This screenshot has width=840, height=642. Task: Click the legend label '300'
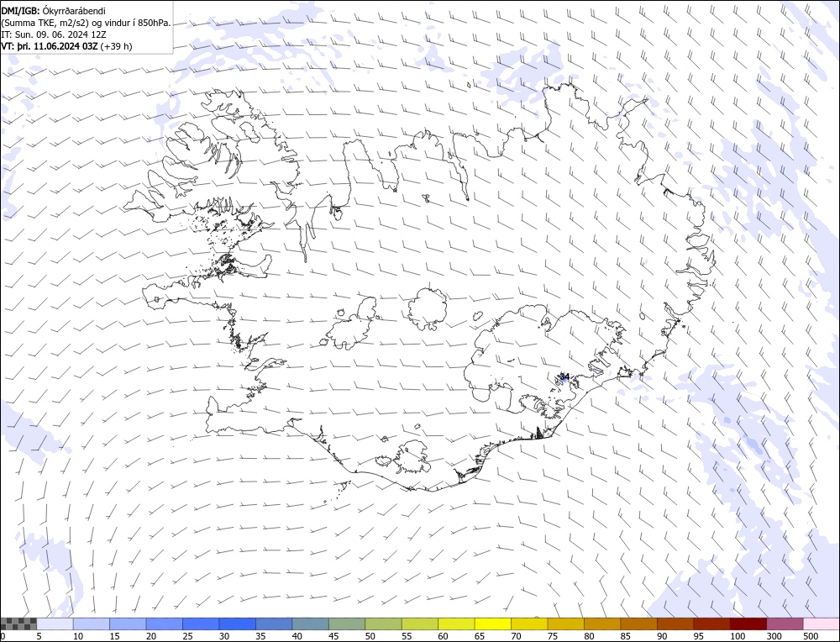774,636
